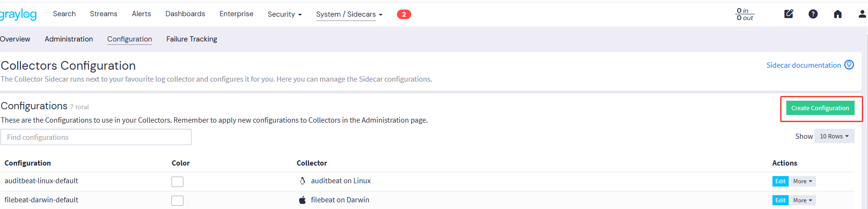868x209 pixels.
Task: Open the Sidecar documentation link
Action: tap(804, 65)
